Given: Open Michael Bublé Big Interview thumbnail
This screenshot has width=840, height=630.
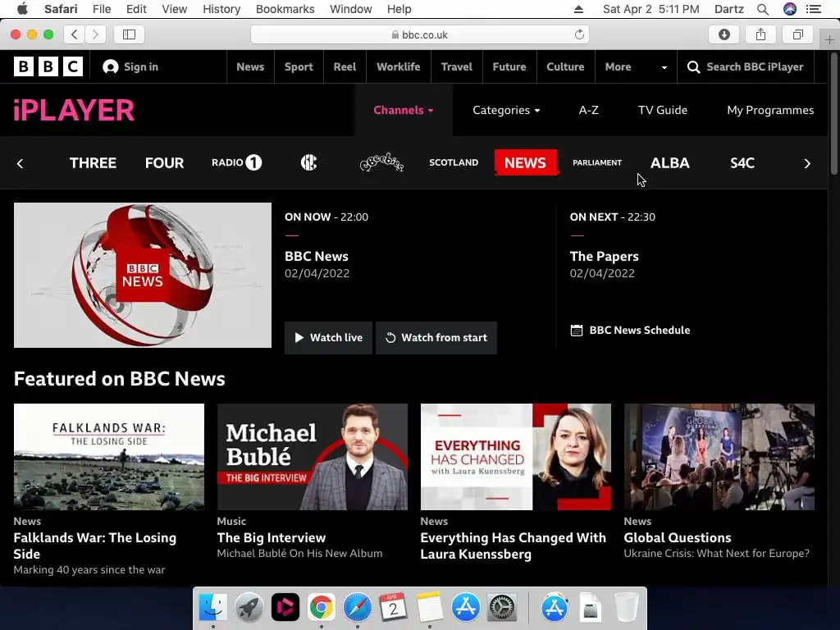Looking at the screenshot, I should coord(313,456).
